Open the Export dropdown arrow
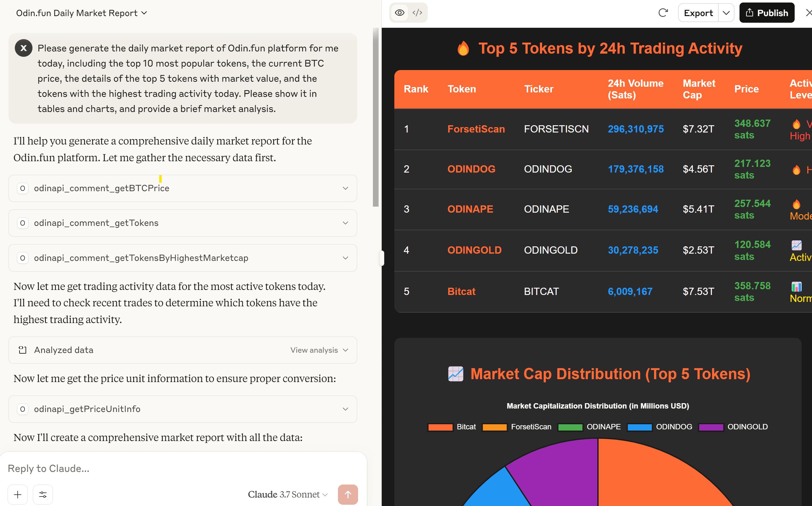This screenshot has height=506, width=812. click(726, 13)
